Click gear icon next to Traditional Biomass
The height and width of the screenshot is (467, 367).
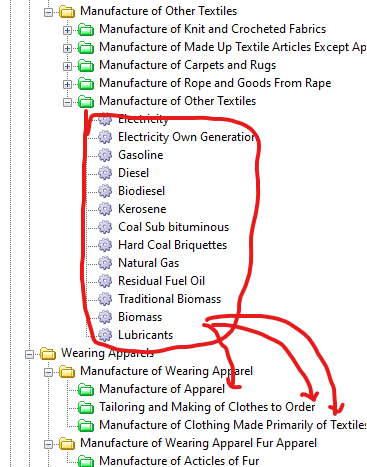point(105,299)
